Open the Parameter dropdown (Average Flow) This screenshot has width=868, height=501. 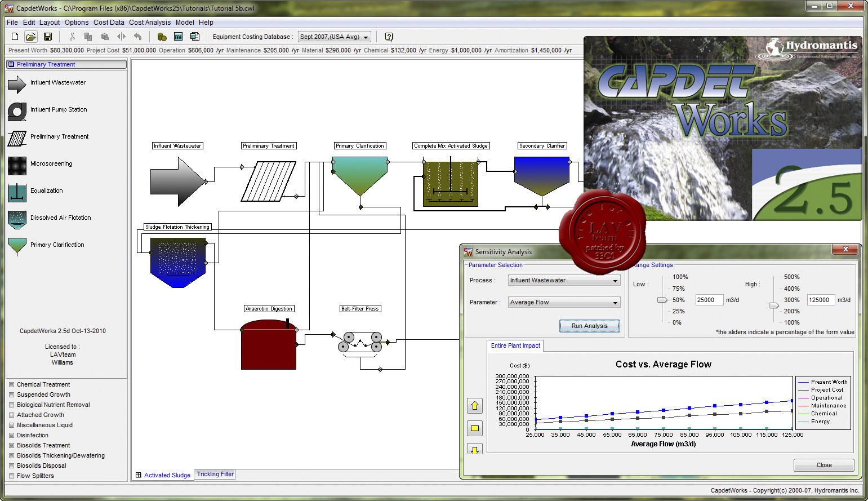[564, 302]
